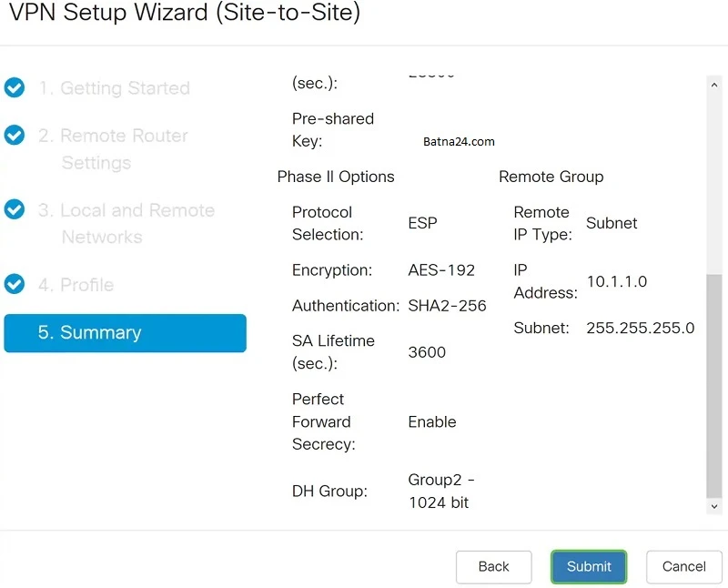This screenshot has height=588, width=728.
Task: Click the Enable value under Perfect Forward Secrecy
Action: [431, 421]
